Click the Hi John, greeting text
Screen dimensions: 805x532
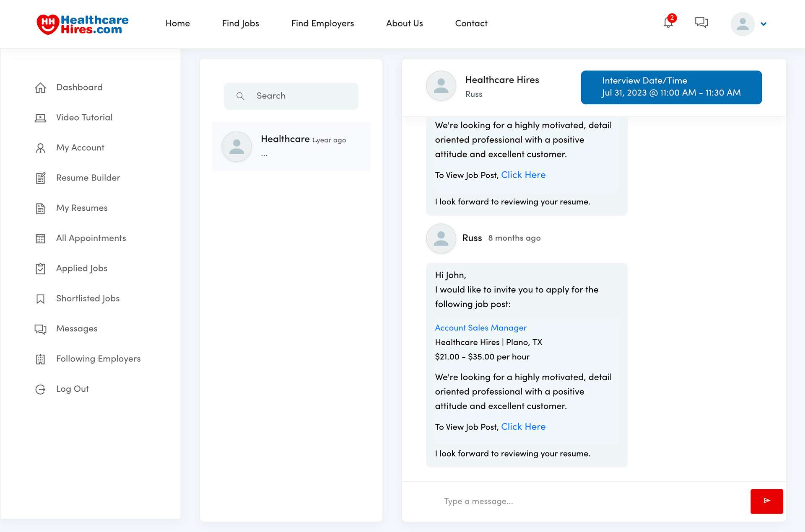(450, 276)
